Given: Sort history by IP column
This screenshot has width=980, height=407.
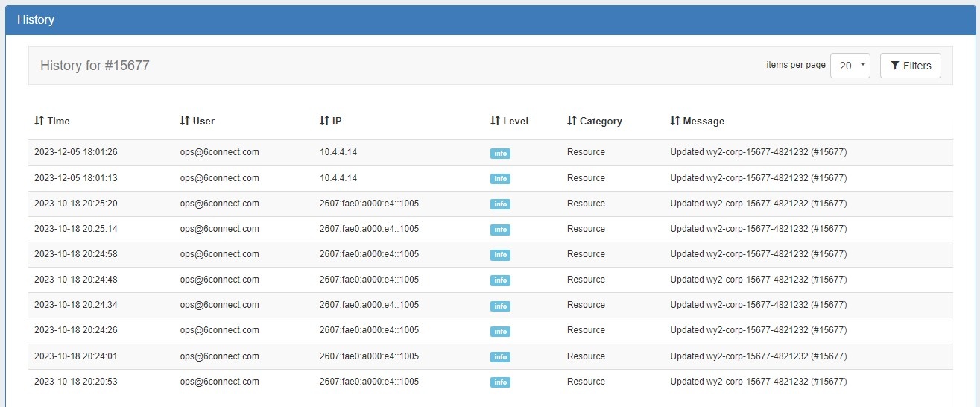Looking at the screenshot, I should click(331, 121).
